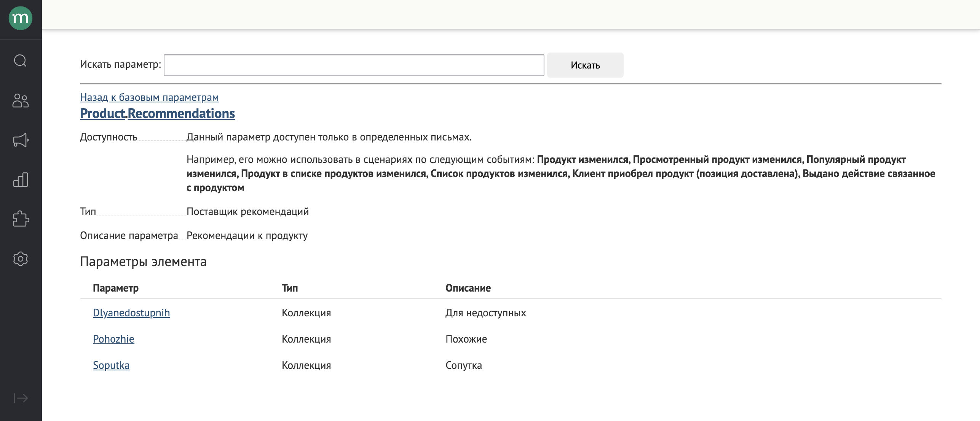980x421 pixels.
Task: Open the settings gear icon in the sidebar
Action: point(21,259)
